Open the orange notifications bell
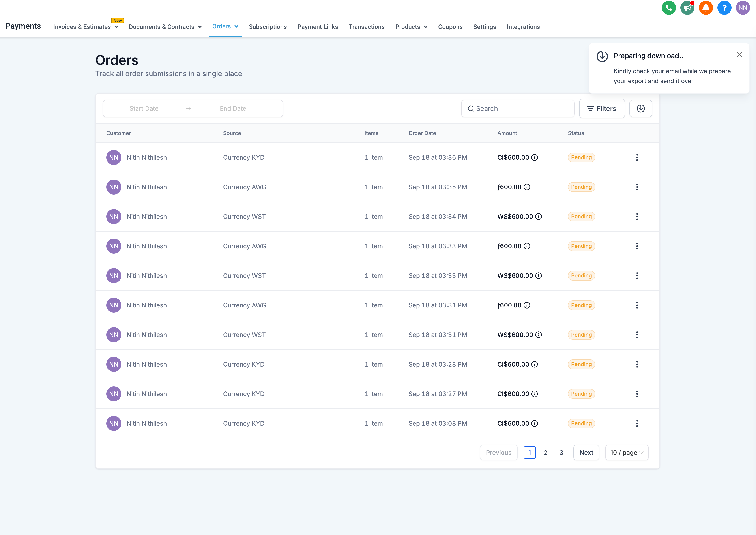 pyautogui.click(x=705, y=8)
